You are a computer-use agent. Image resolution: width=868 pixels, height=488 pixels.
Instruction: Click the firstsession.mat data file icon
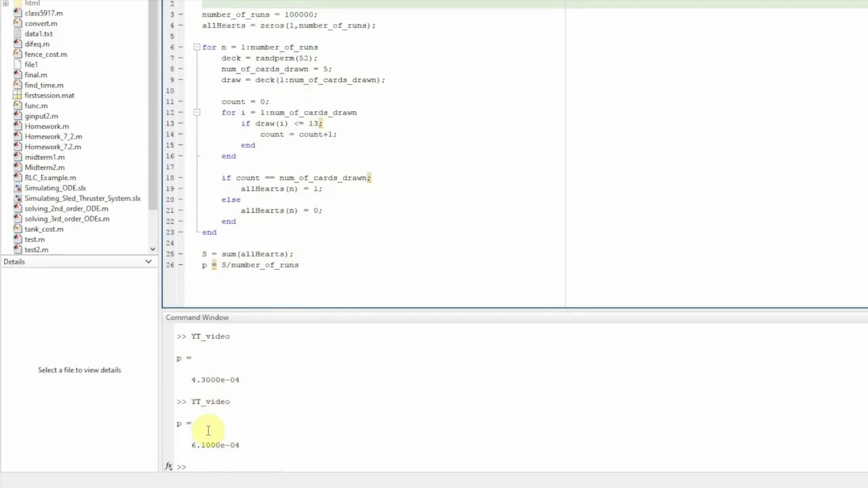pos(18,96)
